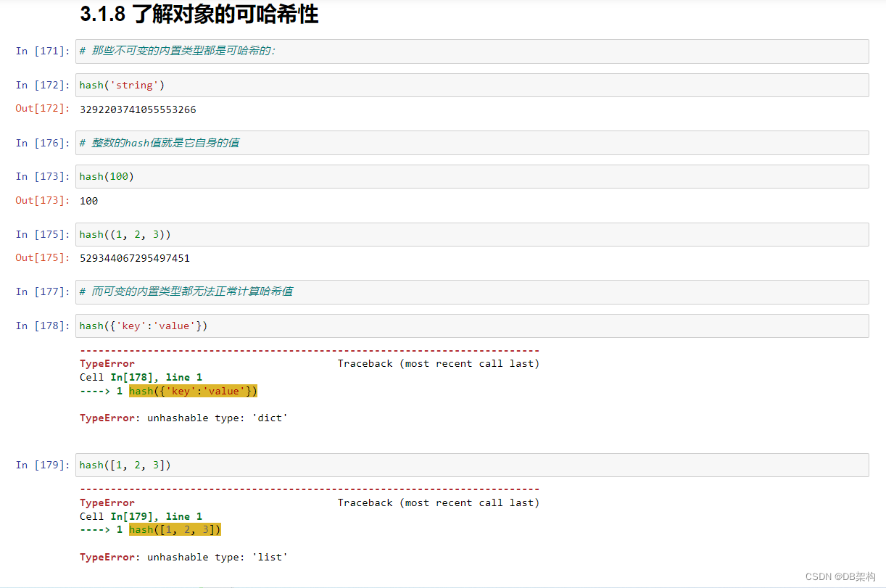Click output value 529344067295497451
886x588 pixels.
135,258
